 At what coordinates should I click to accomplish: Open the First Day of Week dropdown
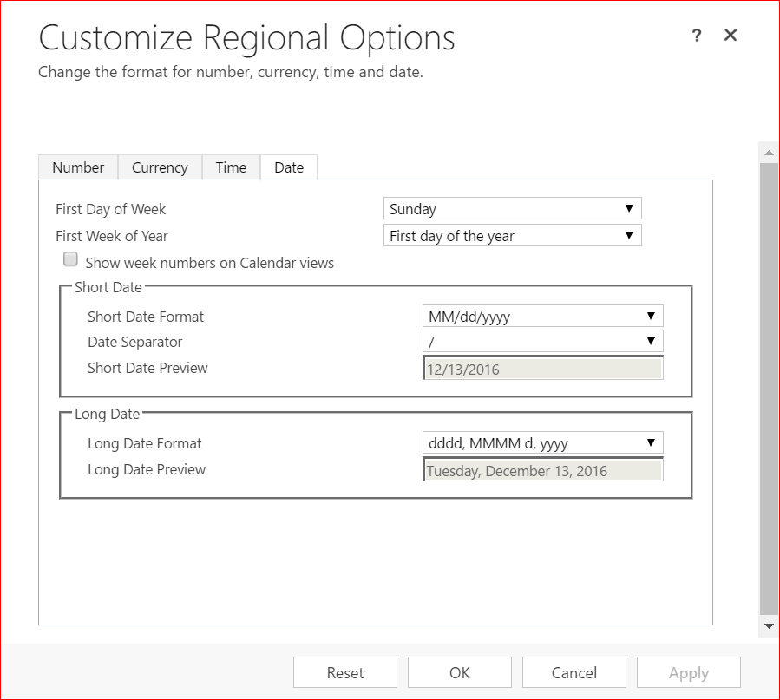point(512,209)
